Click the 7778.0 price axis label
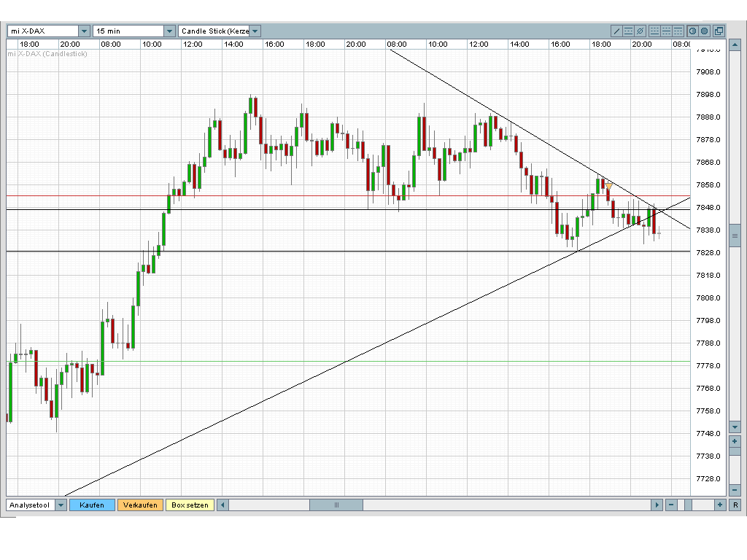The width and height of the screenshot is (747, 560). [708, 366]
